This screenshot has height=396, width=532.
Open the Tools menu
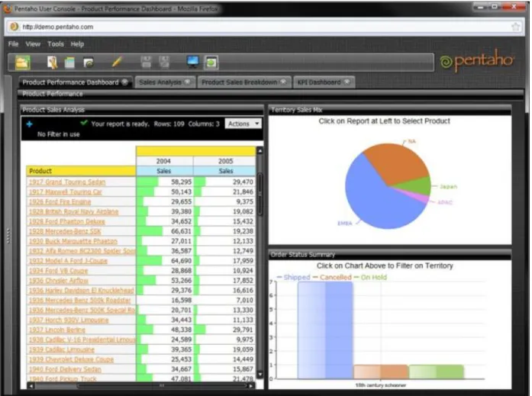[x=56, y=43]
